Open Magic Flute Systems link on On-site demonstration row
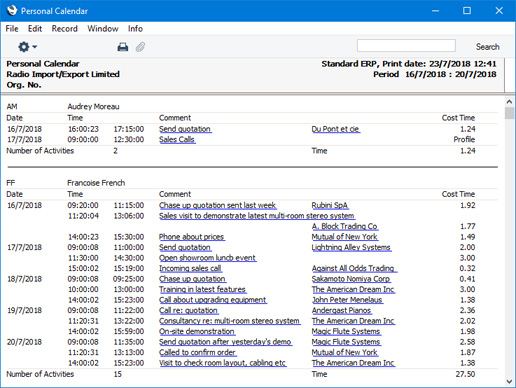Screen dimensions: 516x388 [346, 331]
